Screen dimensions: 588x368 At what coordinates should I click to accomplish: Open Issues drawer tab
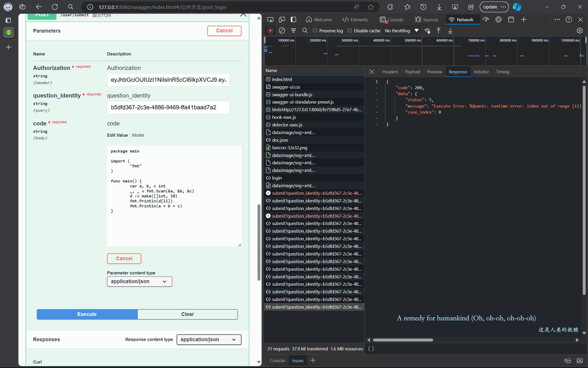click(298, 361)
